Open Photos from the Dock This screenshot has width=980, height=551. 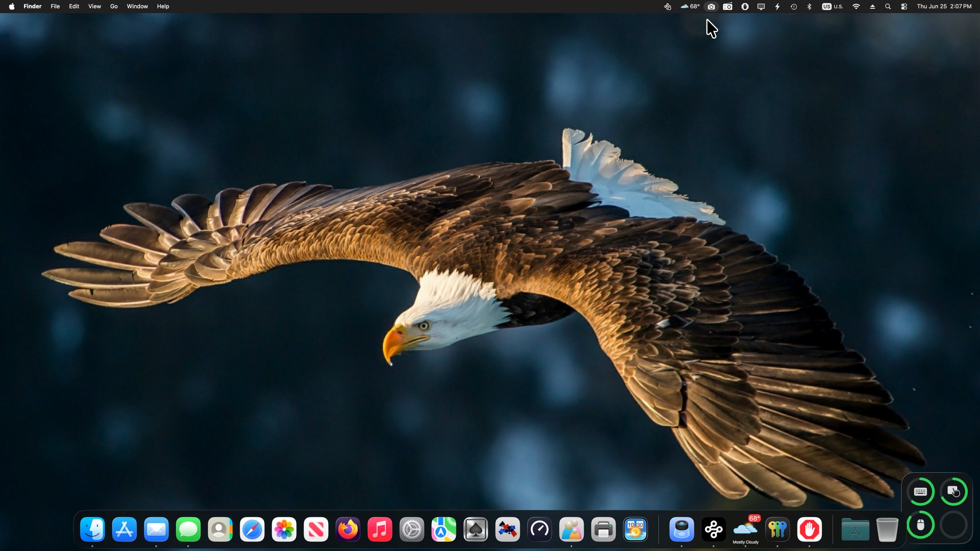click(x=284, y=529)
